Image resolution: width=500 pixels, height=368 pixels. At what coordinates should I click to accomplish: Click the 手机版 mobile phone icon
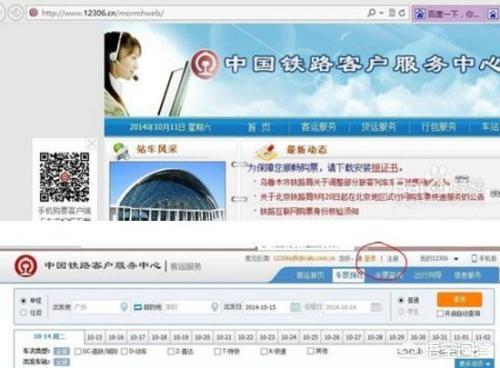tap(474, 258)
